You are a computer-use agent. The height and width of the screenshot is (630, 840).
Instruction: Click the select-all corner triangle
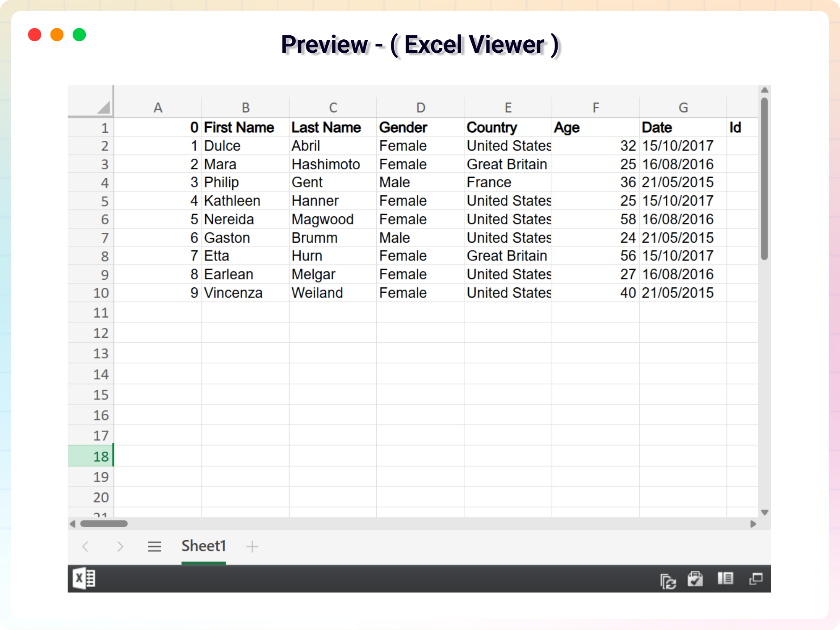[104, 107]
